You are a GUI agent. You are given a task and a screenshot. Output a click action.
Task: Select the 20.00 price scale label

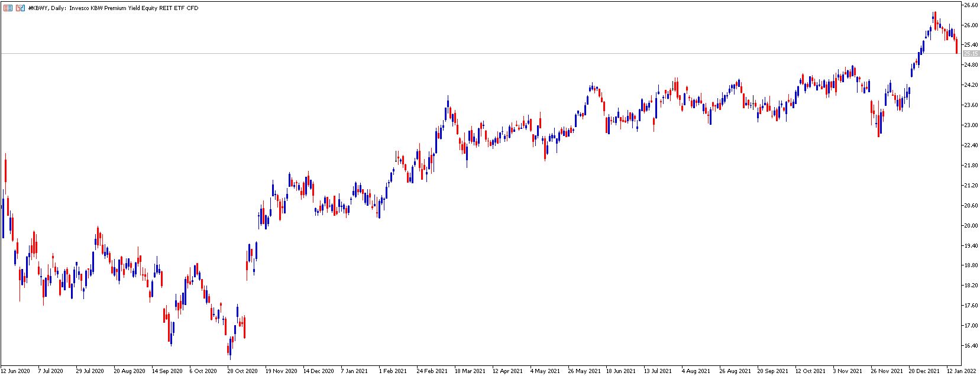[970, 225]
